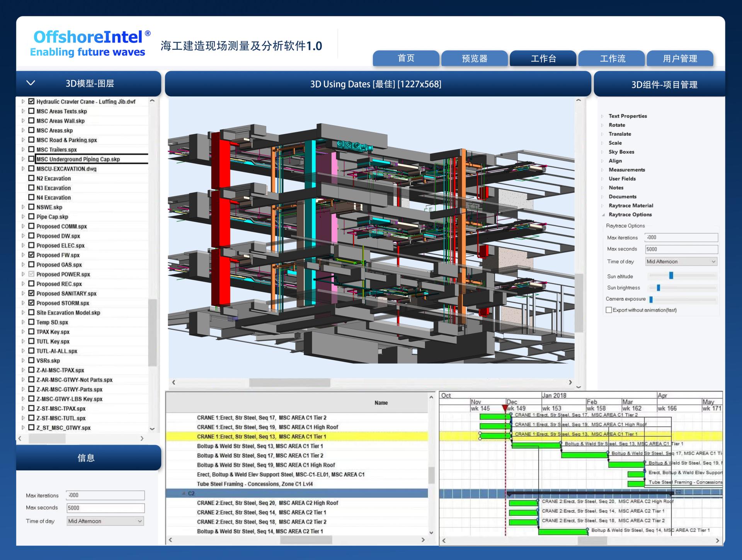Expand the MSC Trailers.spx tree node
The width and height of the screenshot is (742, 560).
[x=23, y=150]
